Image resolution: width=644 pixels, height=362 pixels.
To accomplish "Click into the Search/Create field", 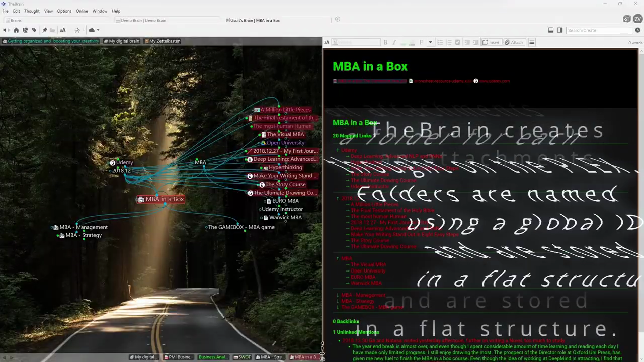I will (599, 30).
